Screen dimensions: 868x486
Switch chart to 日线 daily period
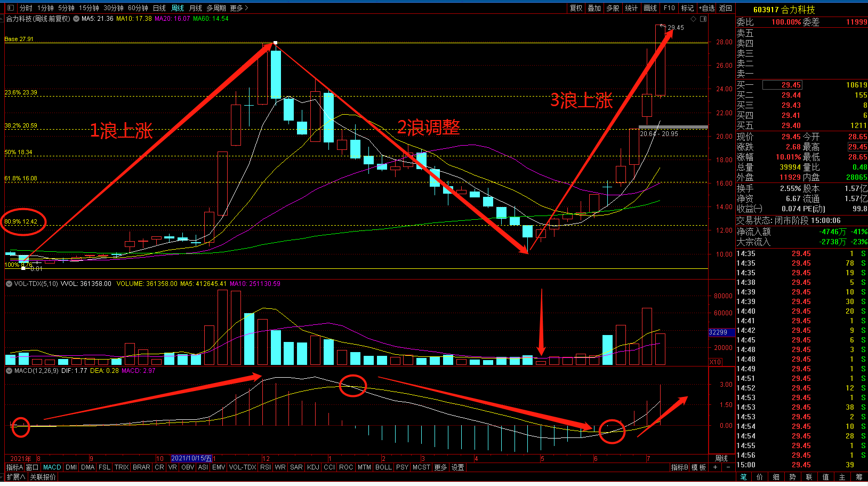(159, 8)
